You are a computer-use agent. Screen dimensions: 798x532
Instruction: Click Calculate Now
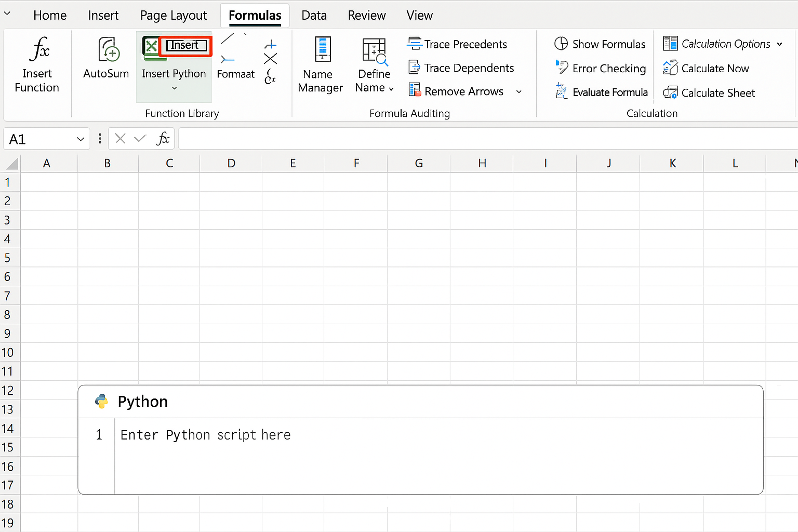click(706, 68)
